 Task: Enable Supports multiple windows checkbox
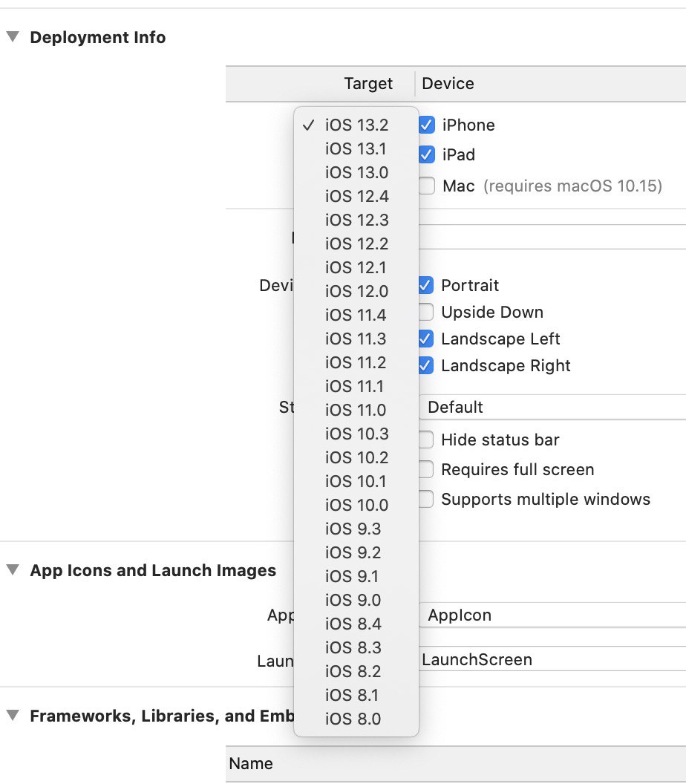(x=425, y=499)
